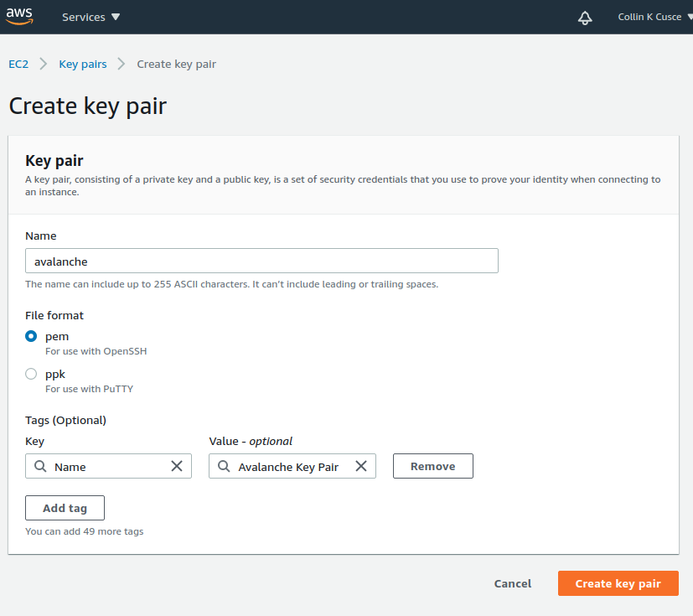Clear the Name tag key with the X icon

click(x=177, y=466)
